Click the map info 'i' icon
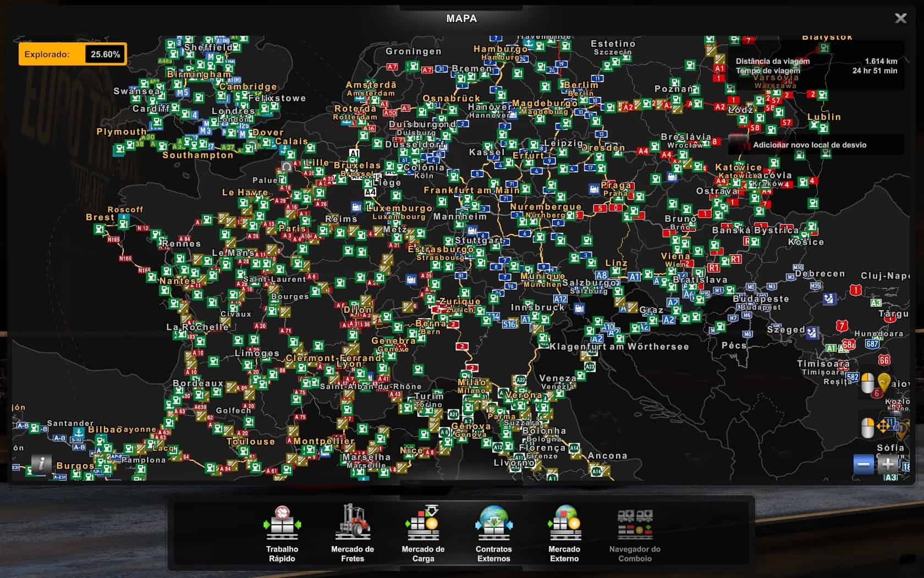This screenshot has width=924, height=578. click(x=41, y=464)
